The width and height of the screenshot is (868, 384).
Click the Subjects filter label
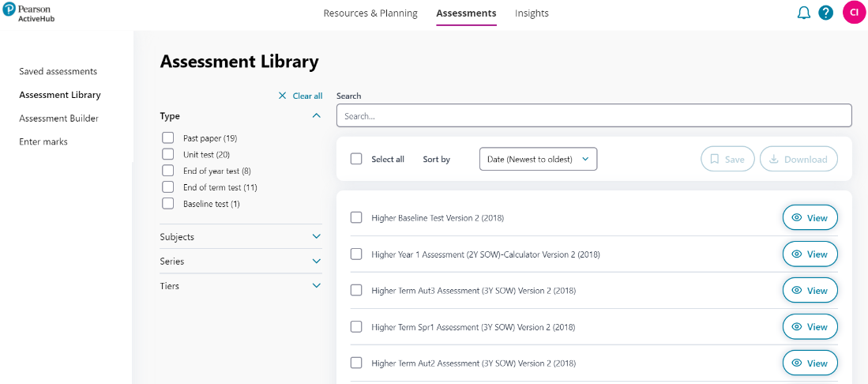pos(177,236)
